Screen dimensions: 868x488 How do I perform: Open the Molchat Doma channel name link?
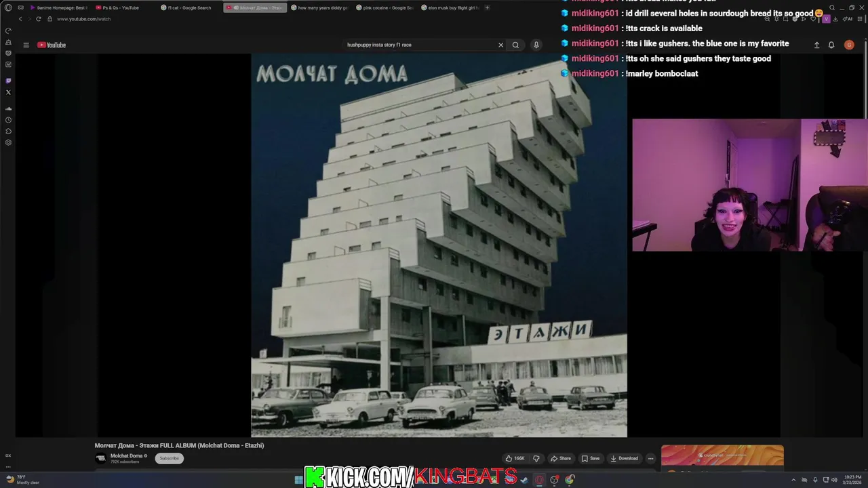pyautogui.click(x=127, y=456)
